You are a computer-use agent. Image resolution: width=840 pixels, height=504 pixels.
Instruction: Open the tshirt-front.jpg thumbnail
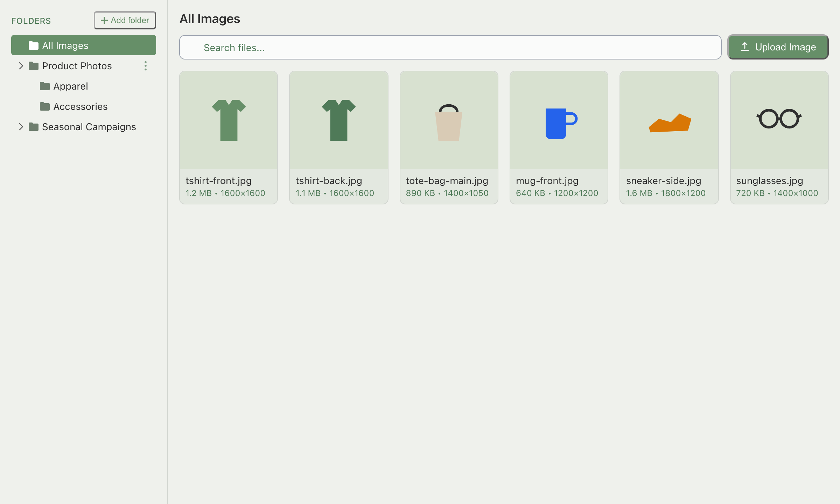(229, 120)
